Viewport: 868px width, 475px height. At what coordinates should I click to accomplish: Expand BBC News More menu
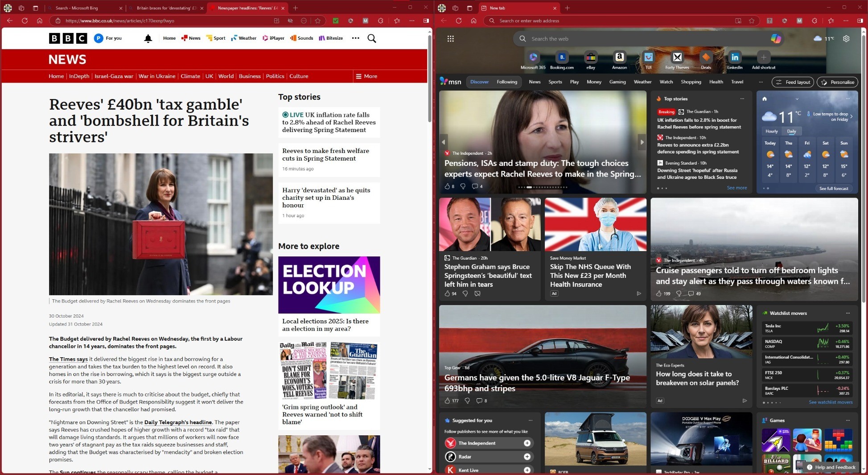click(x=366, y=76)
